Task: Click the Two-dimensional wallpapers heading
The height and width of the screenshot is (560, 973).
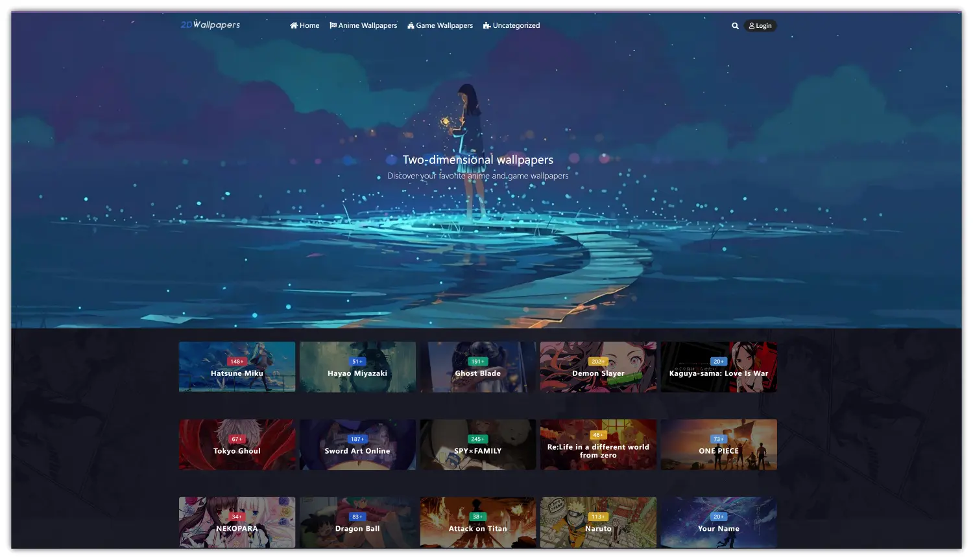Action: (x=478, y=160)
